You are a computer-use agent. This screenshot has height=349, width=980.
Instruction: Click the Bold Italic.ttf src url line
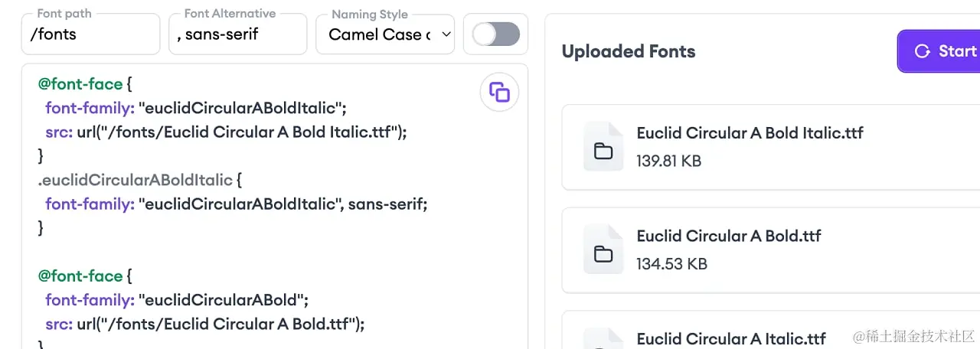tap(226, 132)
